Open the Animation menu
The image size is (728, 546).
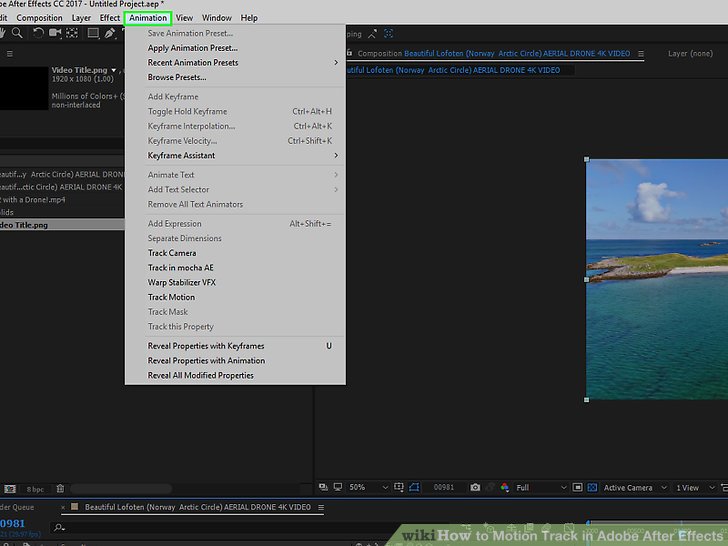[x=148, y=18]
